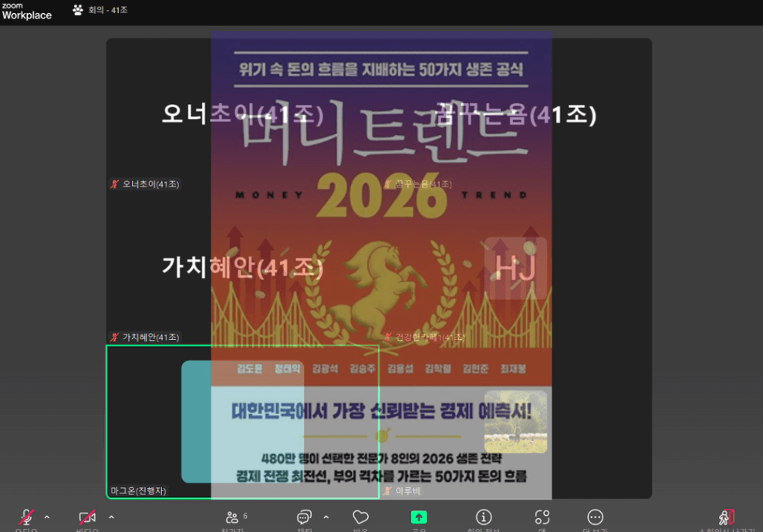The width and height of the screenshot is (763, 532).
Task: Open reactions with the heart icon
Action: coord(360,517)
